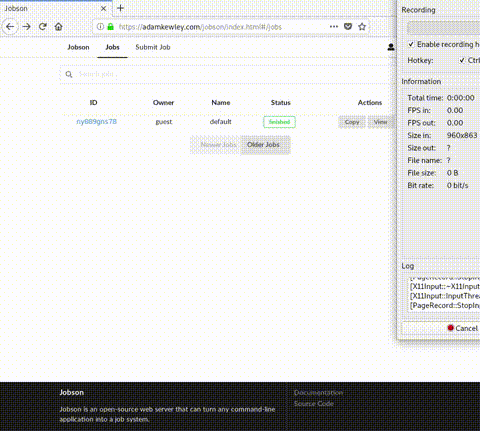This screenshot has width=480, height=431.
Task: Bookmark this page with the star icon
Action: [x=362, y=27]
